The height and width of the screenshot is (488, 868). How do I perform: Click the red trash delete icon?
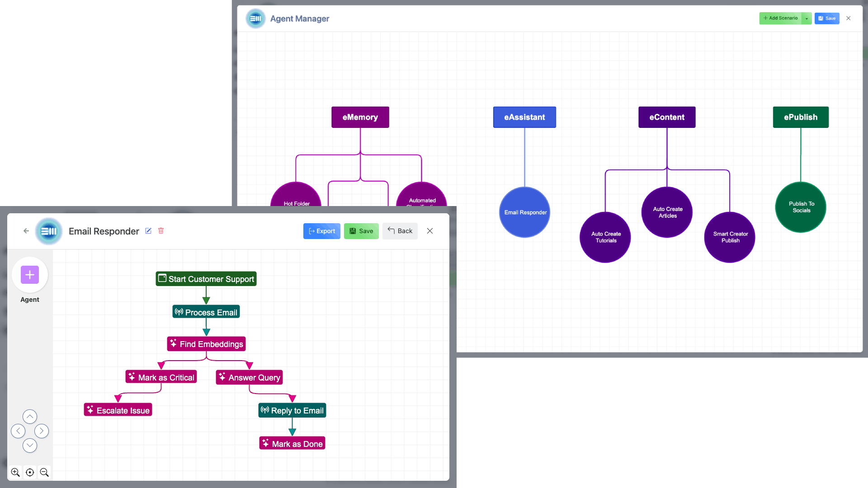[x=161, y=231]
